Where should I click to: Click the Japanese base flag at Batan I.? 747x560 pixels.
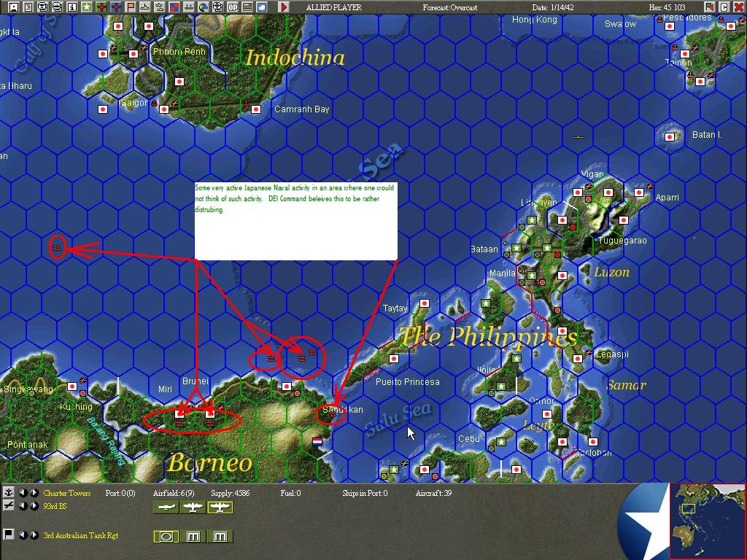pyautogui.click(x=670, y=137)
